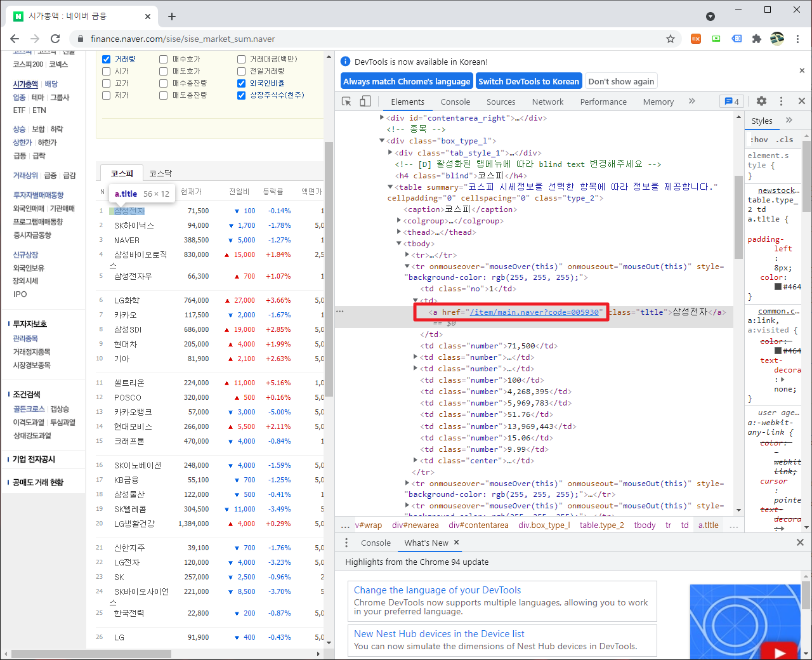Open the Memory panel tab
812x660 pixels.
(x=658, y=102)
